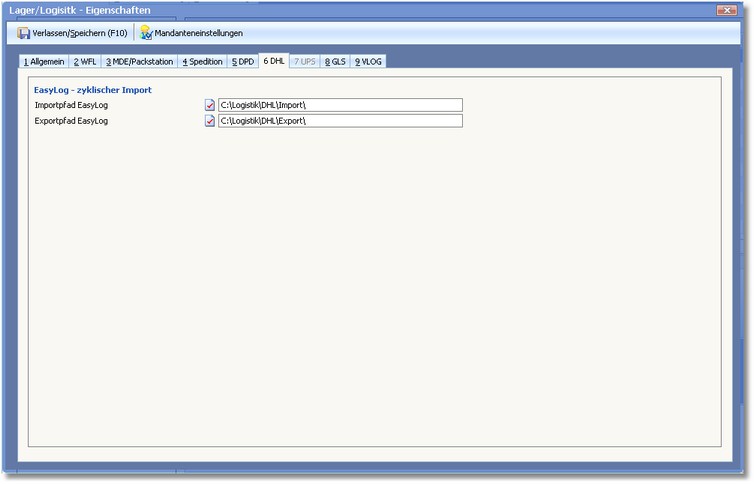Click the icon beside Importpfad EasyLog field
The height and width of the screenshot is (484, 754).
pyautogui.click(x=210, y=105)
